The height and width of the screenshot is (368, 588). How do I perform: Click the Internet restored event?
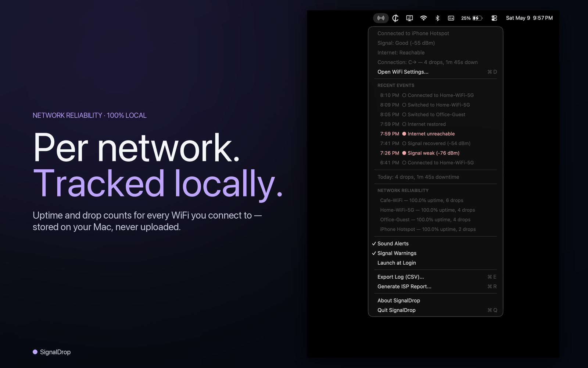coord(435,124)
